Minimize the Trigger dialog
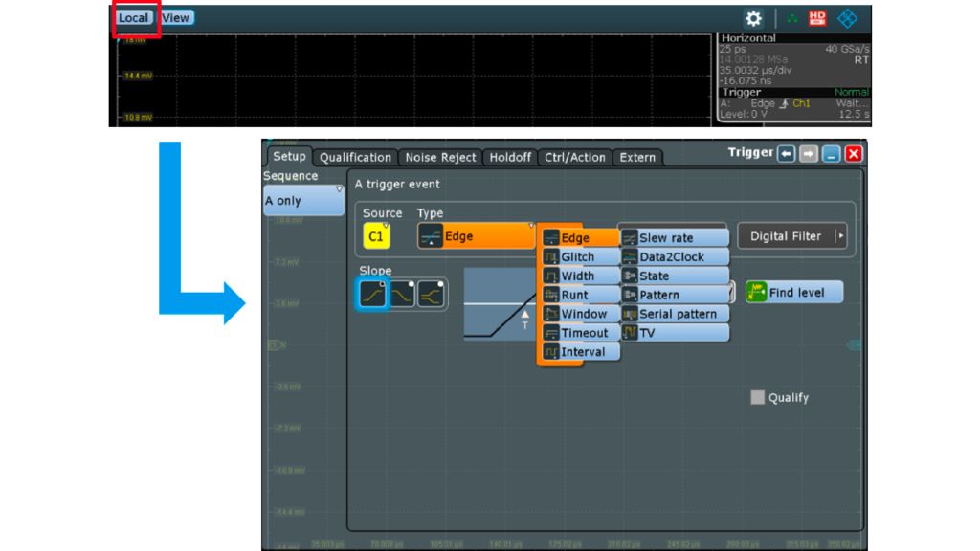Viewport: 980px width, 551px height. click(x=832, y=154)
